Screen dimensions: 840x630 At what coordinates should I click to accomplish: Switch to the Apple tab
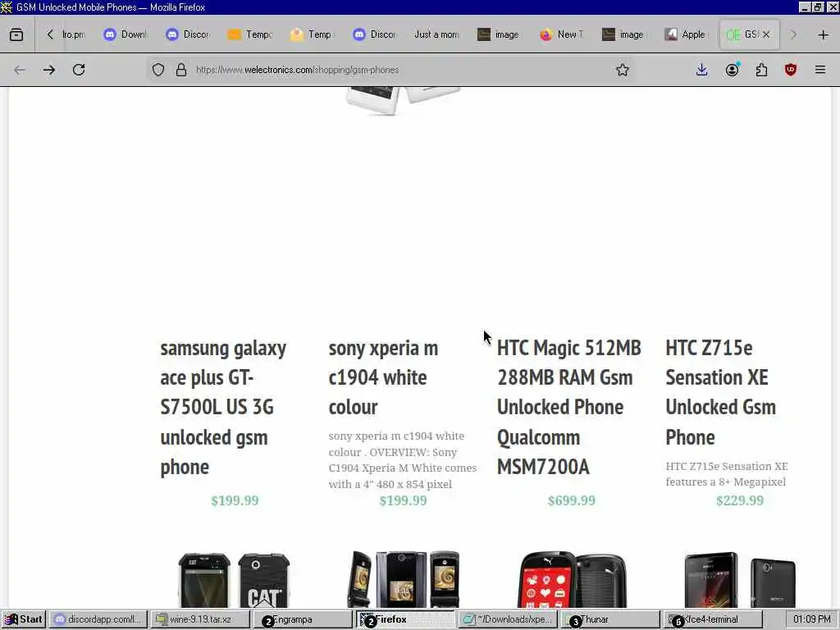click(687, 34)
